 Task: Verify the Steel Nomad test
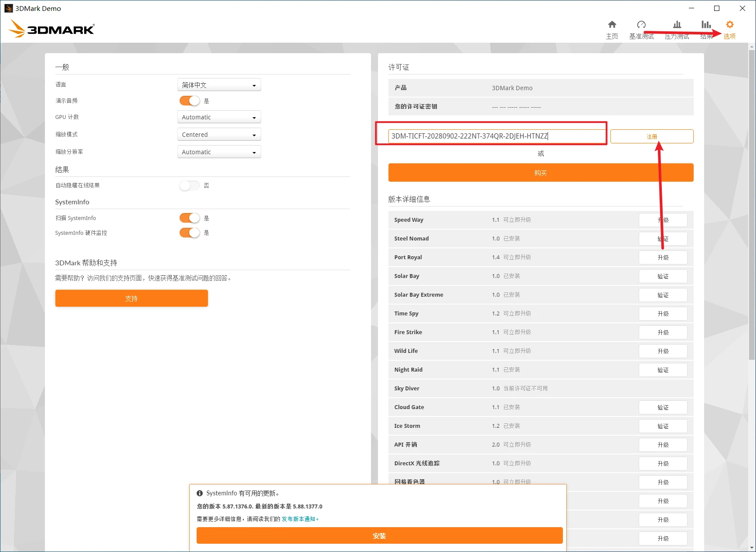tap(663, 239)
